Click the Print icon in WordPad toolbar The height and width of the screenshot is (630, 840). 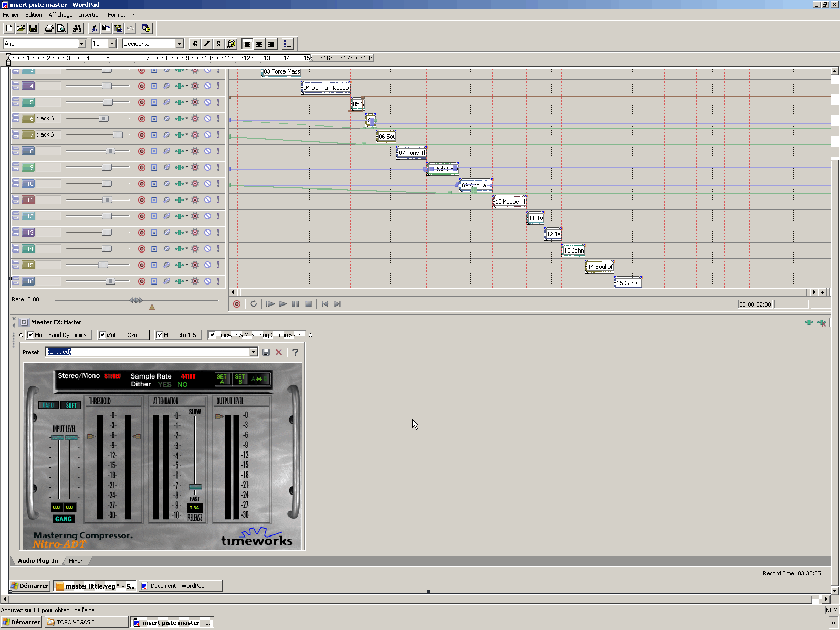(x=49, y=28)
